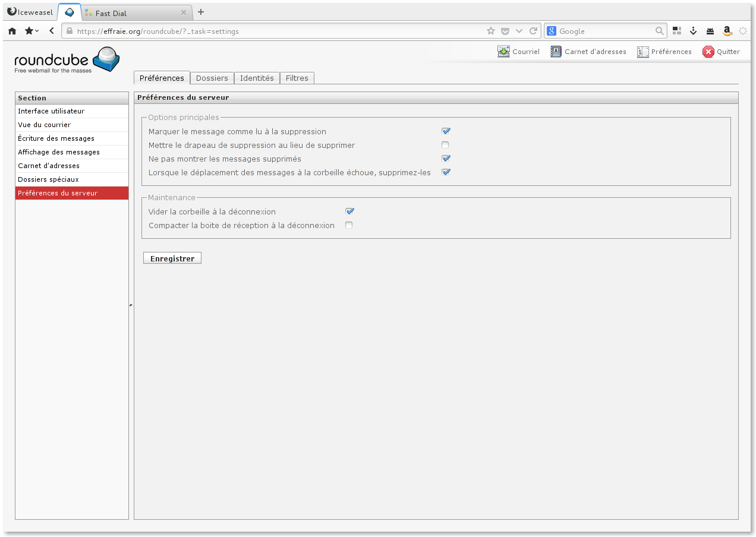The height and width of the screenshot is (537, 756).
Task: Select Interface utilisateur section
Action: [51, 111]
